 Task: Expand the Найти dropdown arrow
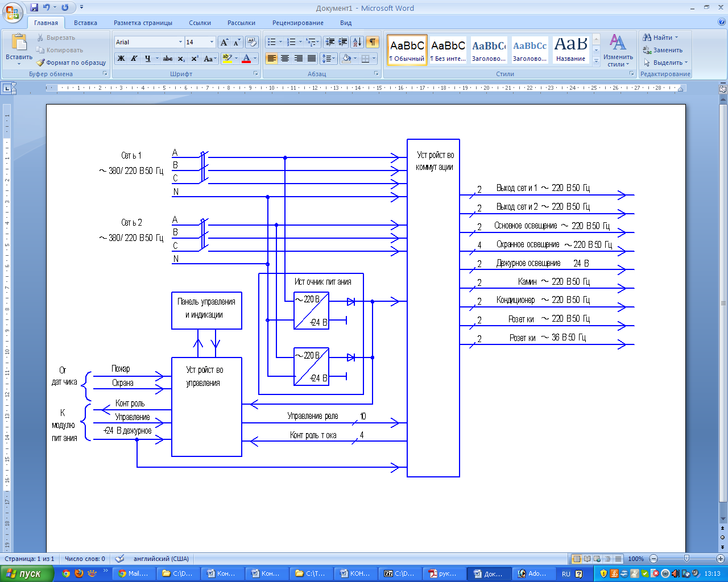pos(676,38)
